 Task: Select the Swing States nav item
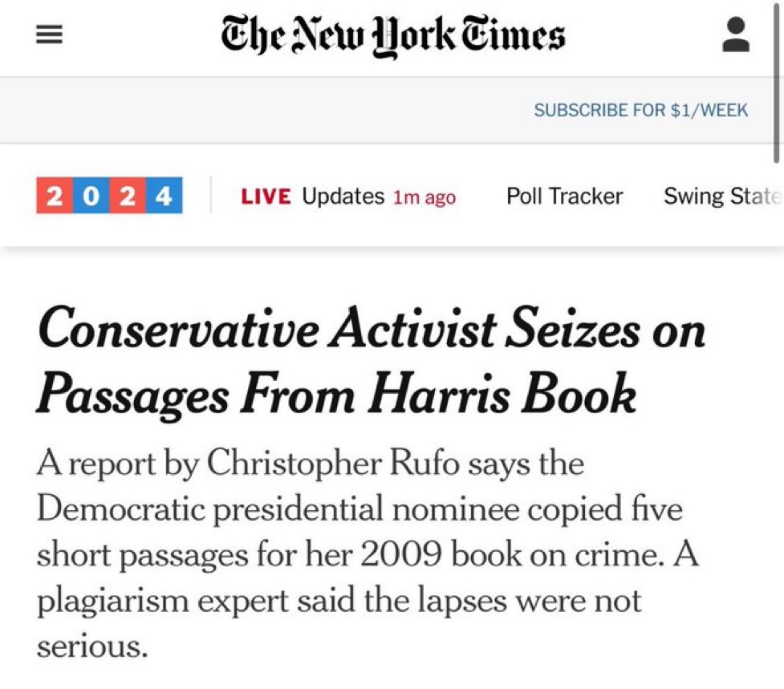click(721, 196)
